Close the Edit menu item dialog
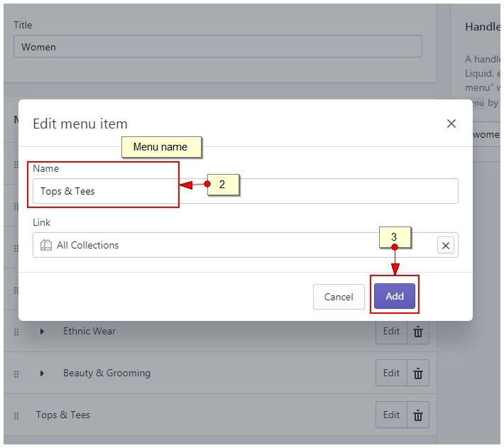This screenshot has height=448, width=504. point(451,124)
